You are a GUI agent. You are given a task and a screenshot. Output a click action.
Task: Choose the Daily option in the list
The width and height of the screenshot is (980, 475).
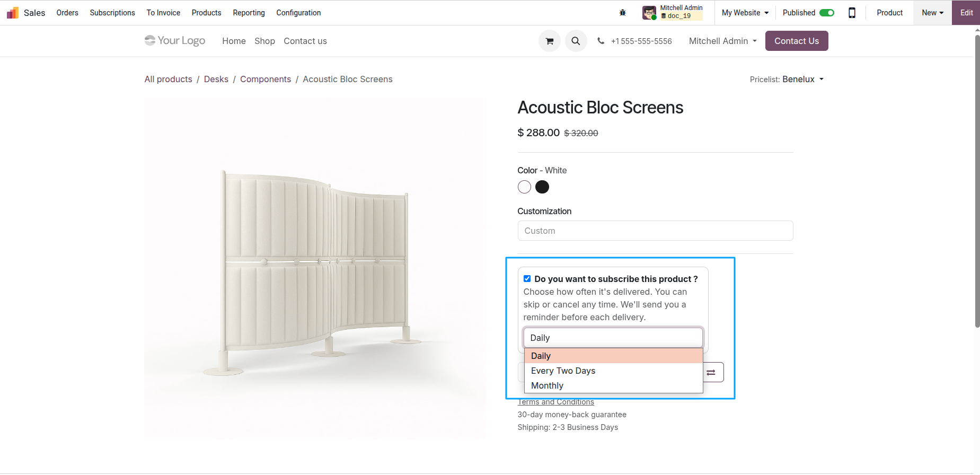pos(613,356)
